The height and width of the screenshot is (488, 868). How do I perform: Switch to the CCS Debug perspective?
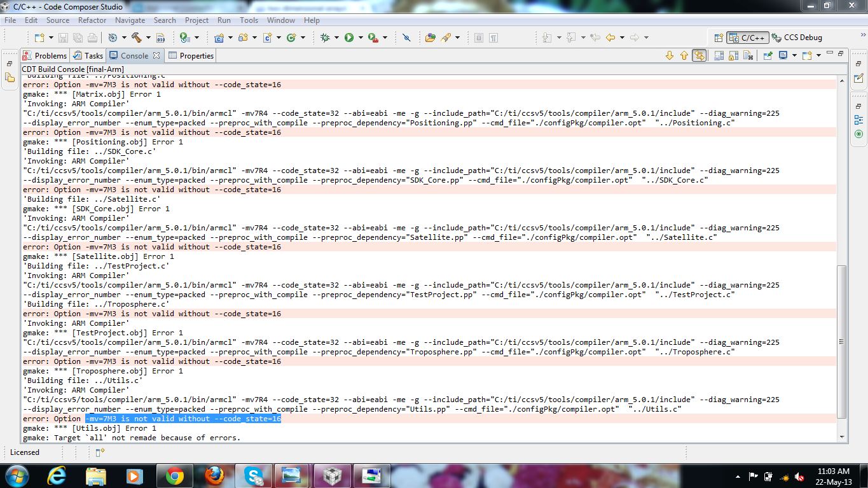[797, 38]
